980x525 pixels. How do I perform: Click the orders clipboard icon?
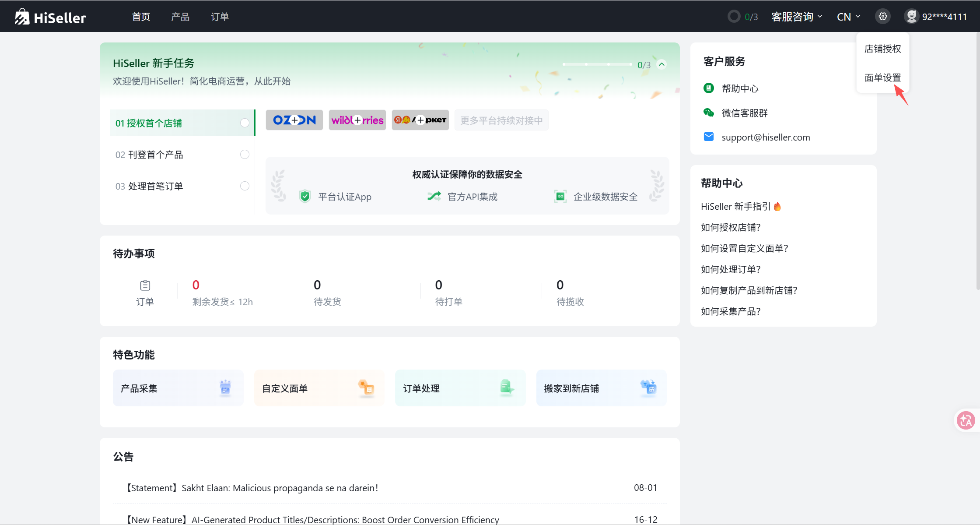point(145,285)
